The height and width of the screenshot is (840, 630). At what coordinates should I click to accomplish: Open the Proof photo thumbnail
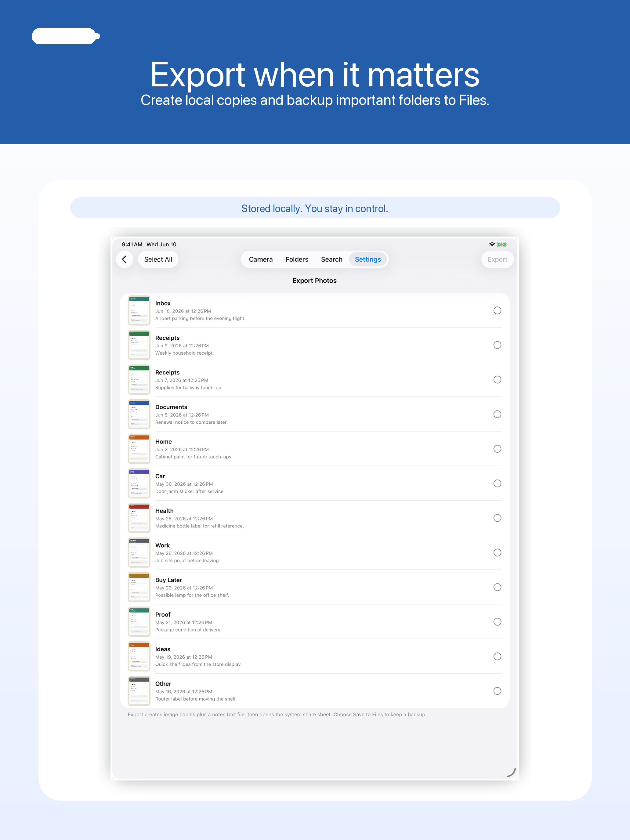[139, 621]
